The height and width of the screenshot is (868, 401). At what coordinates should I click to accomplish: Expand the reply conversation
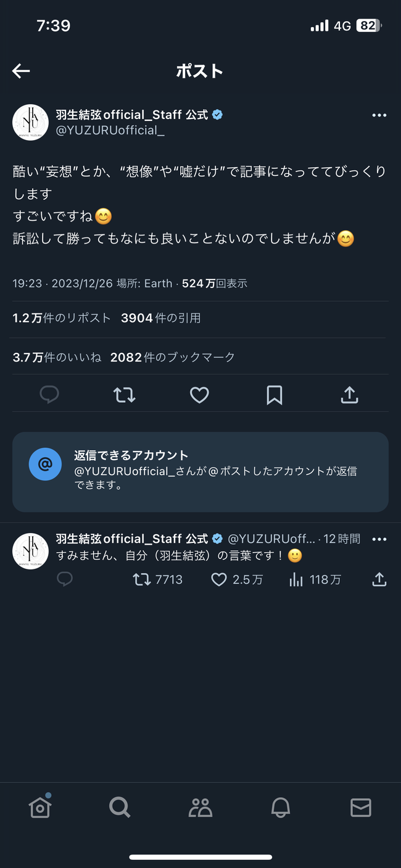tap(185, 555)
